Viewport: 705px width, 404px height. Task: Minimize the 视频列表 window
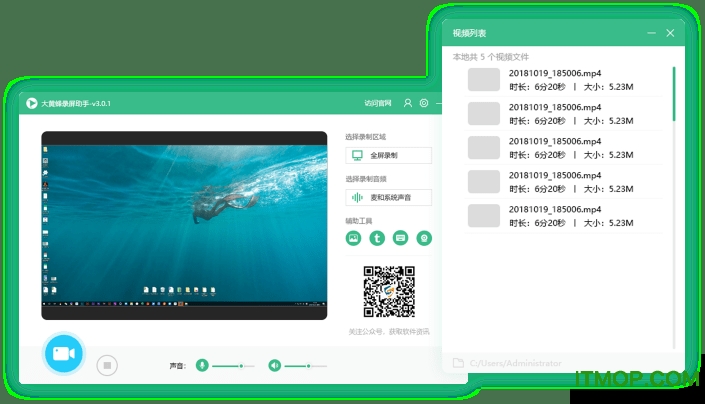651,33
